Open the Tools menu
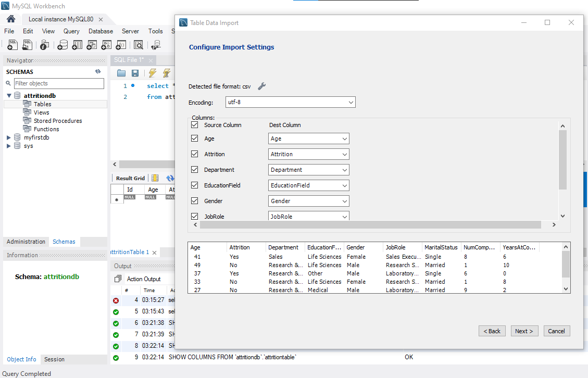Screen dimensions: 588x378 tap(155, 31)
